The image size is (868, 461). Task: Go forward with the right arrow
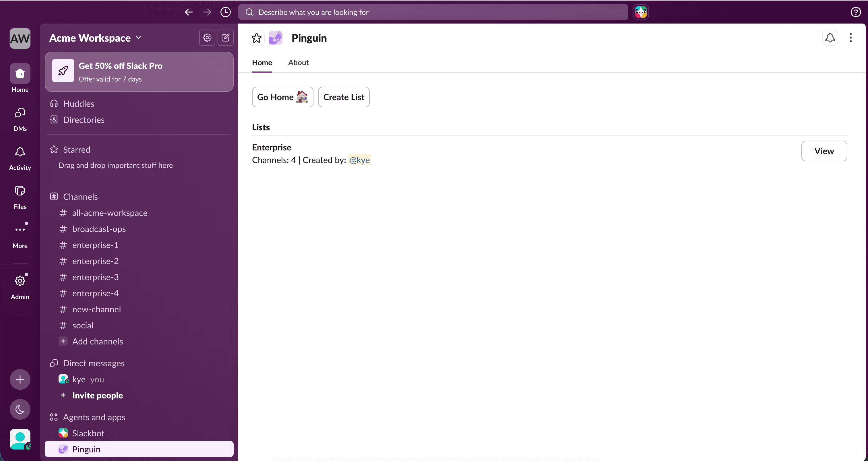[x=207, y=12]
